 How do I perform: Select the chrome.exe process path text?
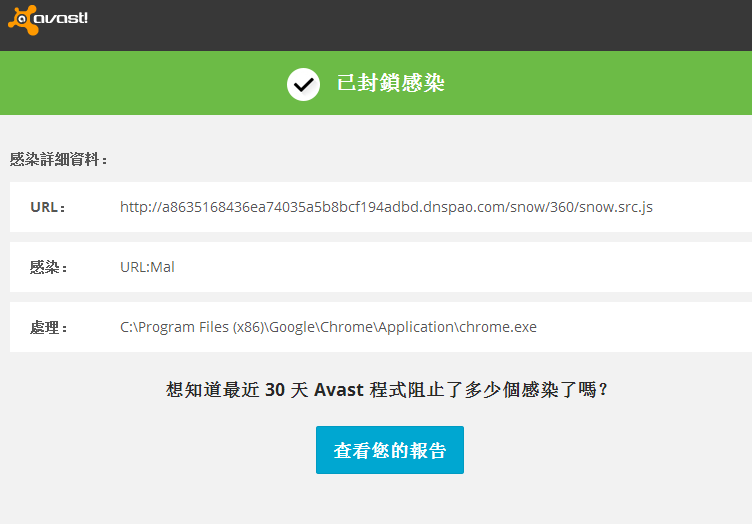(328, 327)
